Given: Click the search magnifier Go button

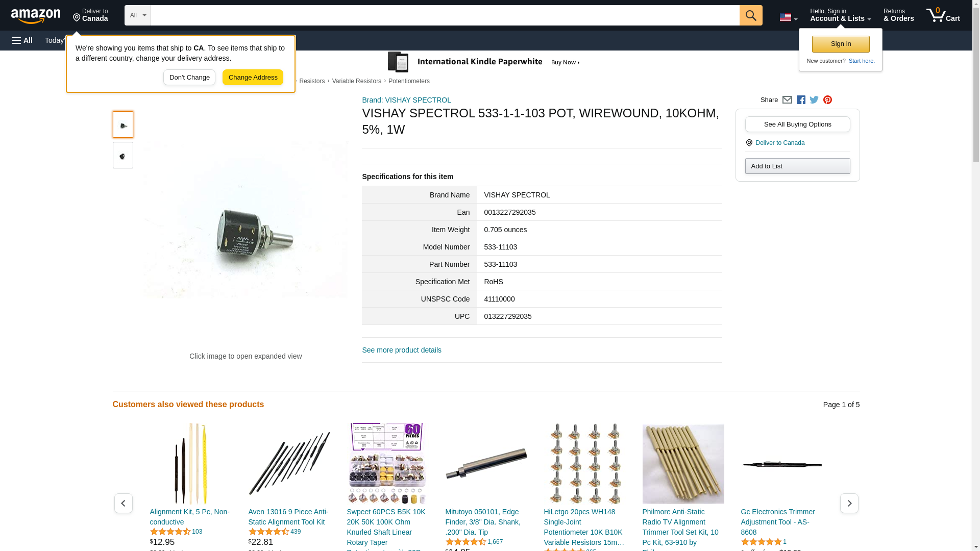Looking at the screenshot, I should tap(750, 15).
